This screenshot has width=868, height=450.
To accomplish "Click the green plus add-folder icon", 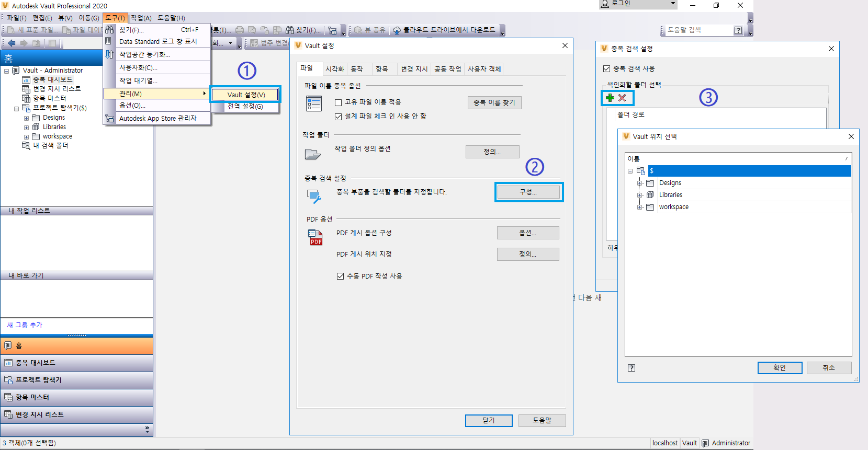I will tap(610, 98).
